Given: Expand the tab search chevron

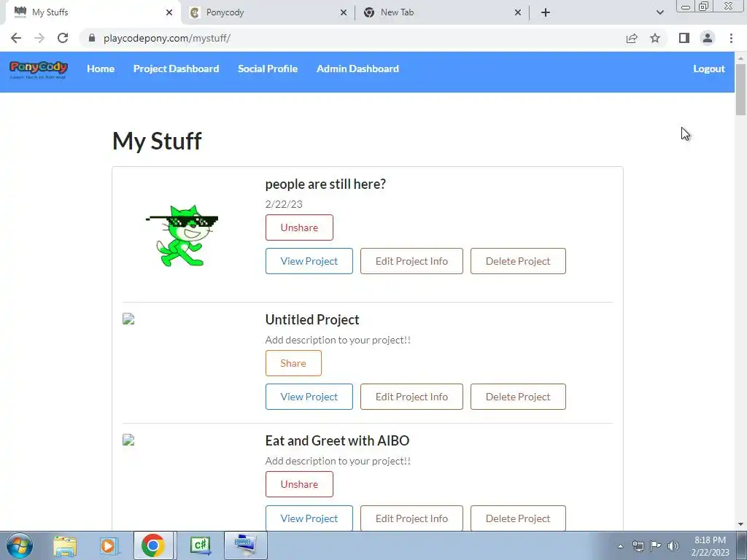Looking at the screenshot, I should coord(659,12).
